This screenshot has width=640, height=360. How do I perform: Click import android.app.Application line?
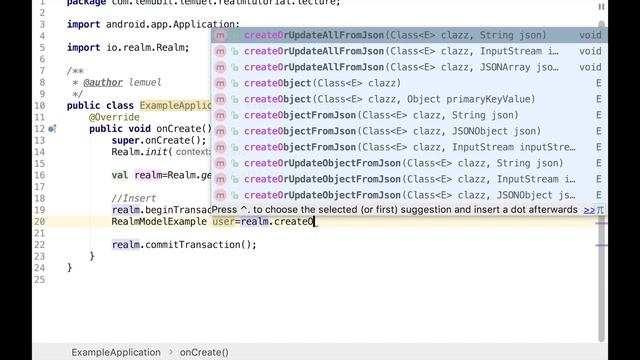pos(153,24)
